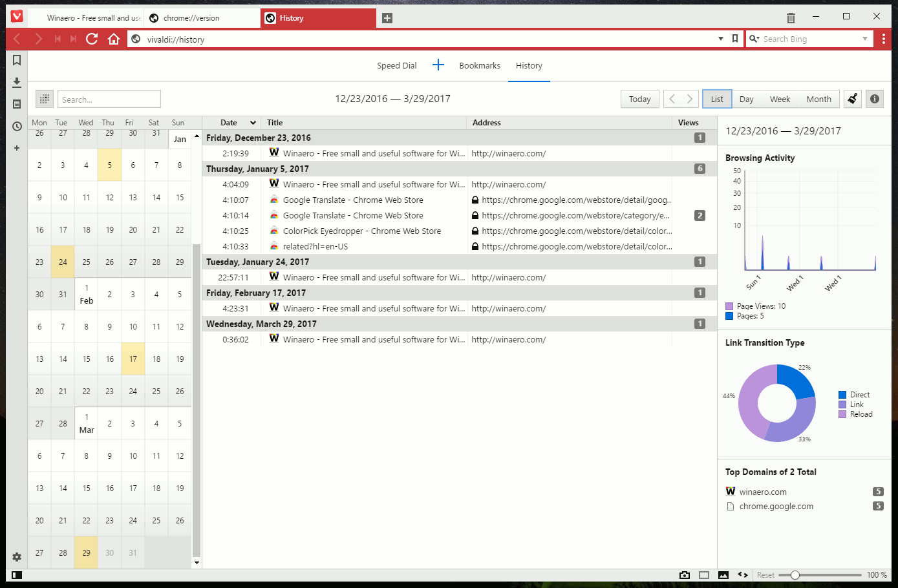
Task: Switch to Day view
Action: point(747,99)
